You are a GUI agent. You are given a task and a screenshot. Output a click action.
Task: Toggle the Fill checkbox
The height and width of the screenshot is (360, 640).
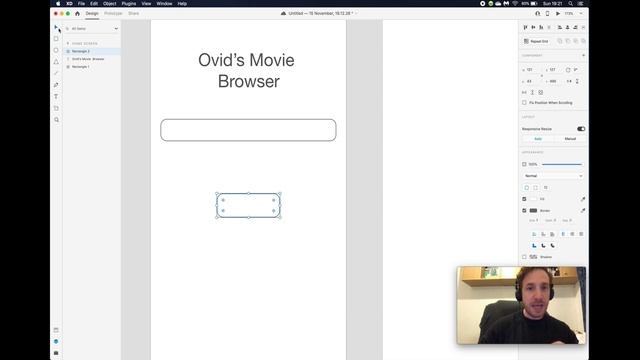(x=524, y=199)
